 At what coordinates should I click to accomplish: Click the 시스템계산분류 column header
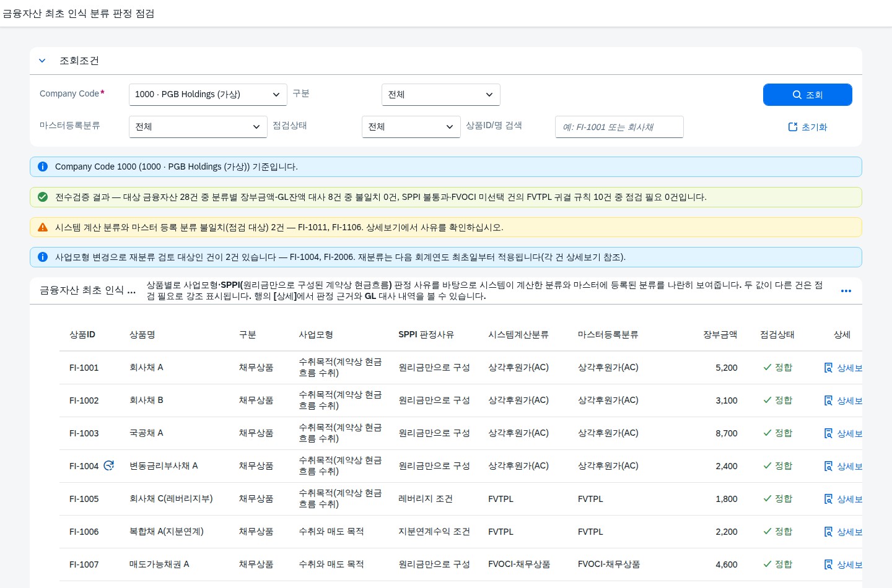(x=518, y=334)
